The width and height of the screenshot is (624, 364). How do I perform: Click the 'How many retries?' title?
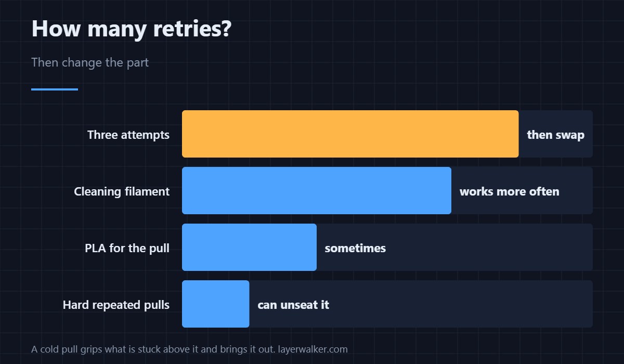[x=131, y=28]
